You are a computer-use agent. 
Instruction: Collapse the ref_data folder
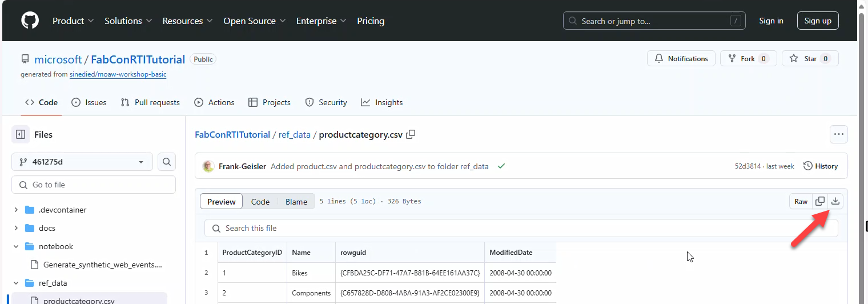click(16, 283)
